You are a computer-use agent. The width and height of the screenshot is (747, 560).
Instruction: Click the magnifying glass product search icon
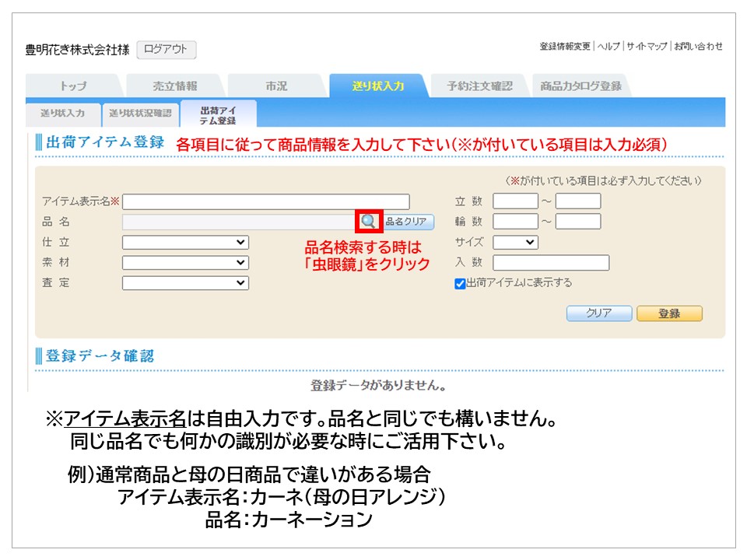point(368,222)
